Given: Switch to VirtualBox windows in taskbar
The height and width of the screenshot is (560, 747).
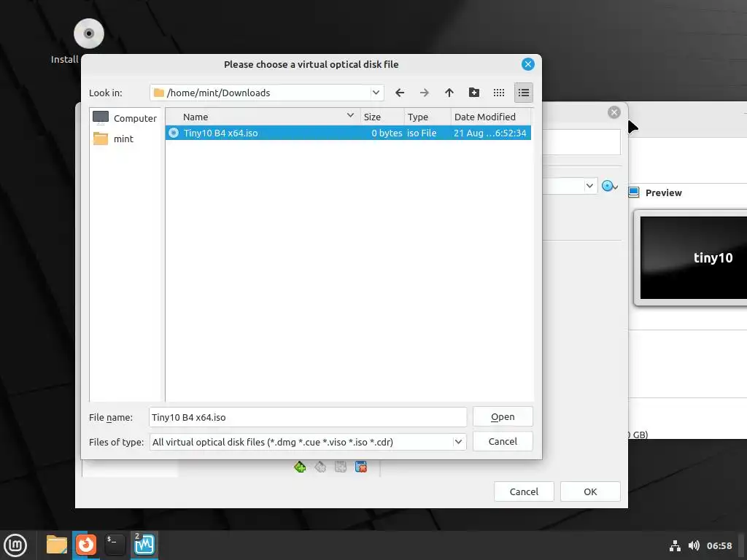Looking at the screenshot, I should [x=144, y=545].
